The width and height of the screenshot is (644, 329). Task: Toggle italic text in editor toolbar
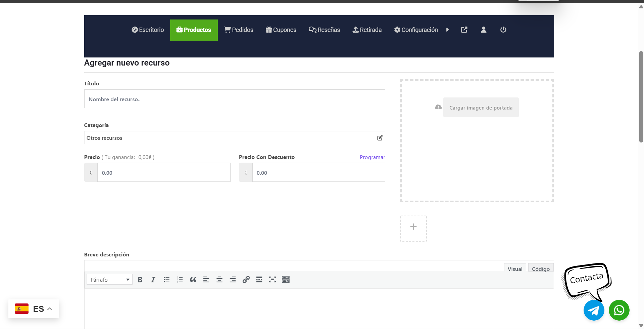point(153,280)
